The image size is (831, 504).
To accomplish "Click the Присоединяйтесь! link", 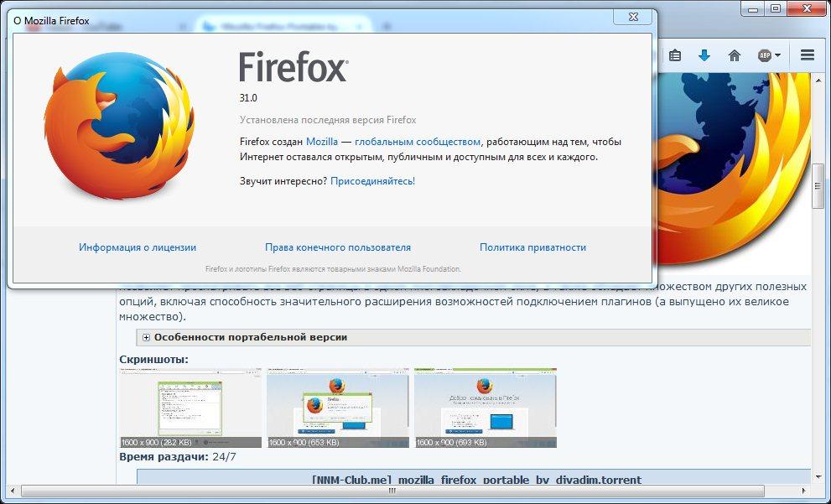I will [372, 181].
